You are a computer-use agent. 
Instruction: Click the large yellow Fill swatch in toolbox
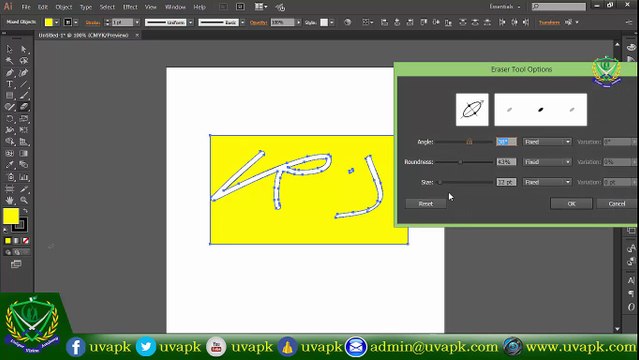point(11,216)
